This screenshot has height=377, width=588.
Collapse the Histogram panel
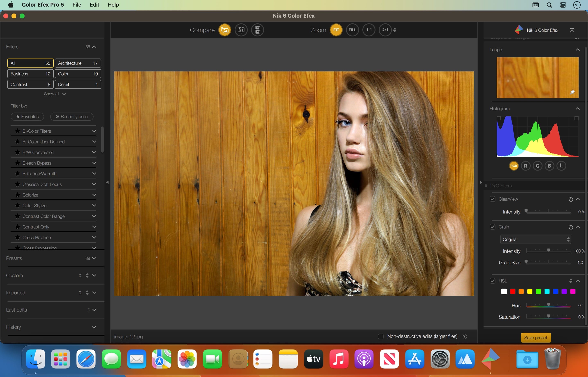pos(578,108)
